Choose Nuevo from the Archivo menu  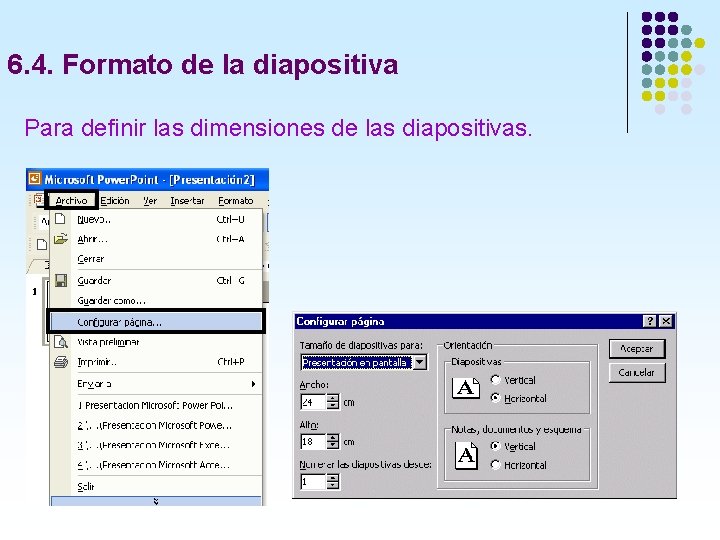(156, 219)
